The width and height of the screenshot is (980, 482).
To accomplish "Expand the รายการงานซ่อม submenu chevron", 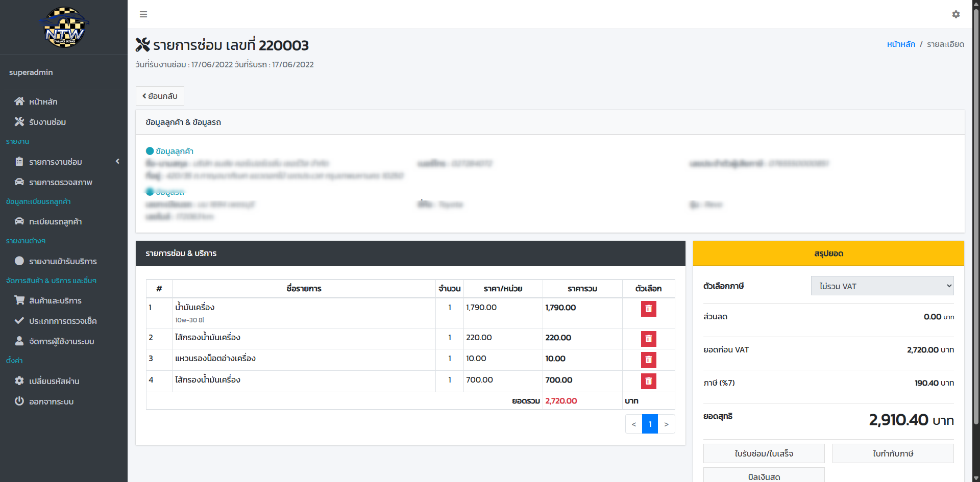I will 117,162.
